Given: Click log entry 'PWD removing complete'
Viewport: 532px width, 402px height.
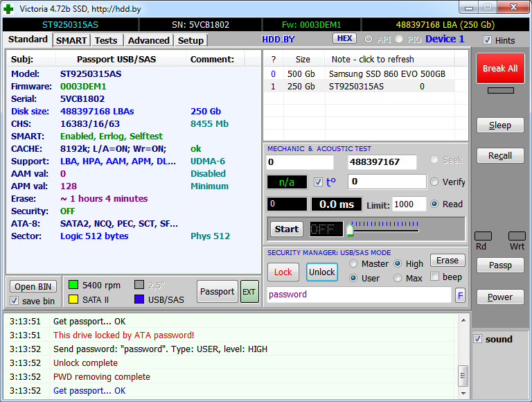Looking at the screenshot, I should pos(101,377).
